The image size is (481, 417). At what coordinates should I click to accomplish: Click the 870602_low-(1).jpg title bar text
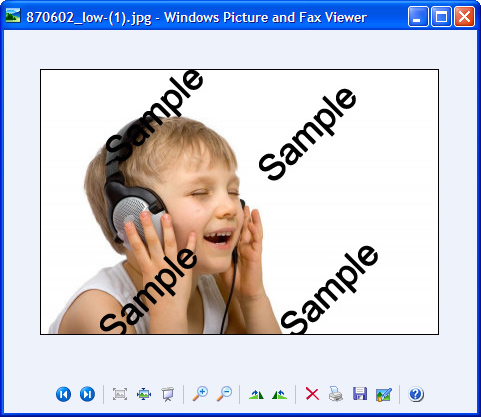point(89,17)
